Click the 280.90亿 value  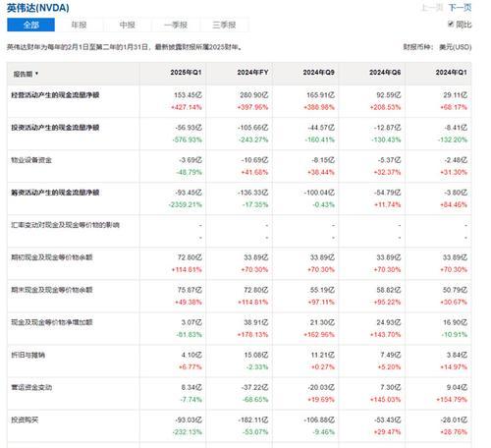254,95
